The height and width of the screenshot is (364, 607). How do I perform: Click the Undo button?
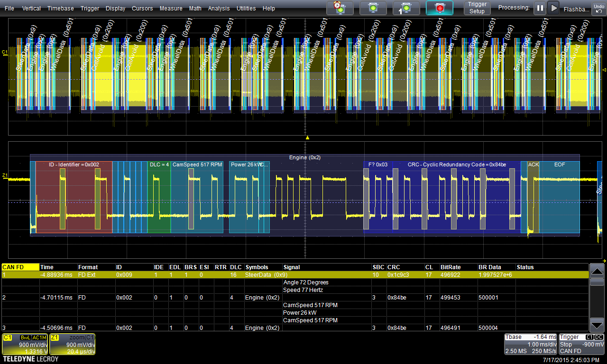click(598, 8)
